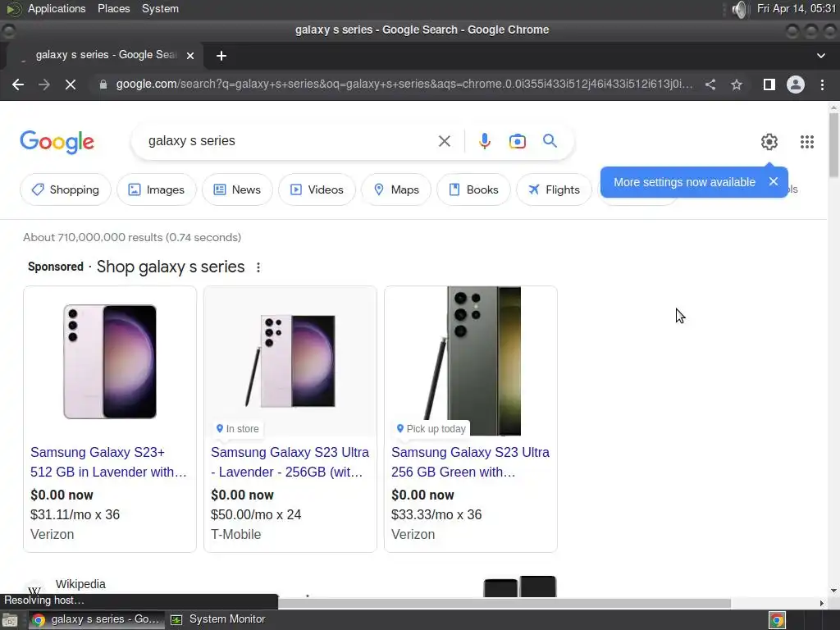Go to the Google logo homepage
840x630 pixels.
[x=57, y=142]
